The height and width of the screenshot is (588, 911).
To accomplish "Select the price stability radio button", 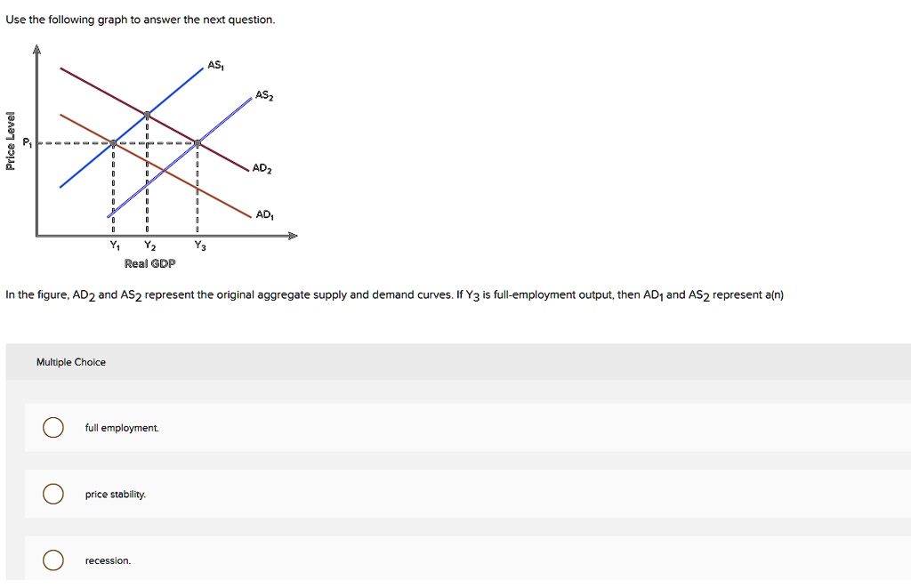I will 53,494.
